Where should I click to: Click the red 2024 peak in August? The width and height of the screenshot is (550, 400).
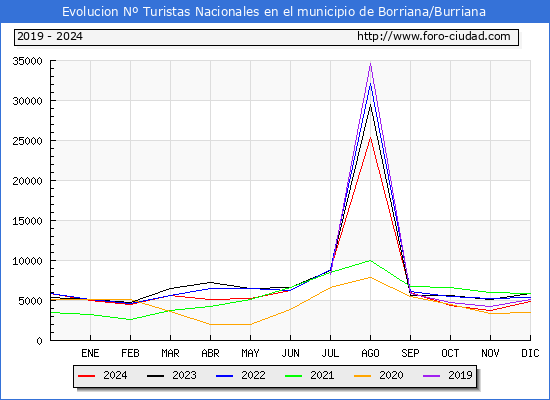[x=370, y=138]
